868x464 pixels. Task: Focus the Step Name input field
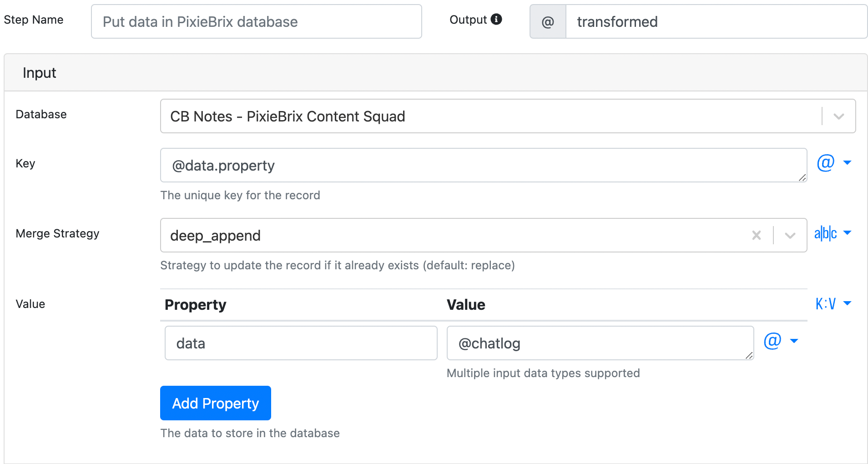pyautogui.click(x=257, y=22)
